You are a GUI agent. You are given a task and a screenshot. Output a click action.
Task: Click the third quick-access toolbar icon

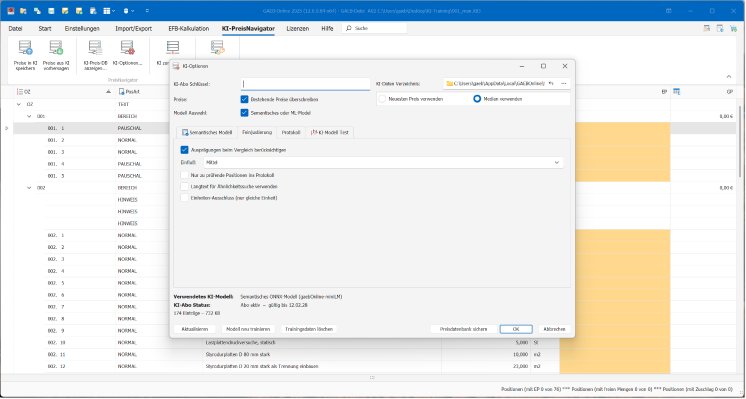(x=37, y=10)
